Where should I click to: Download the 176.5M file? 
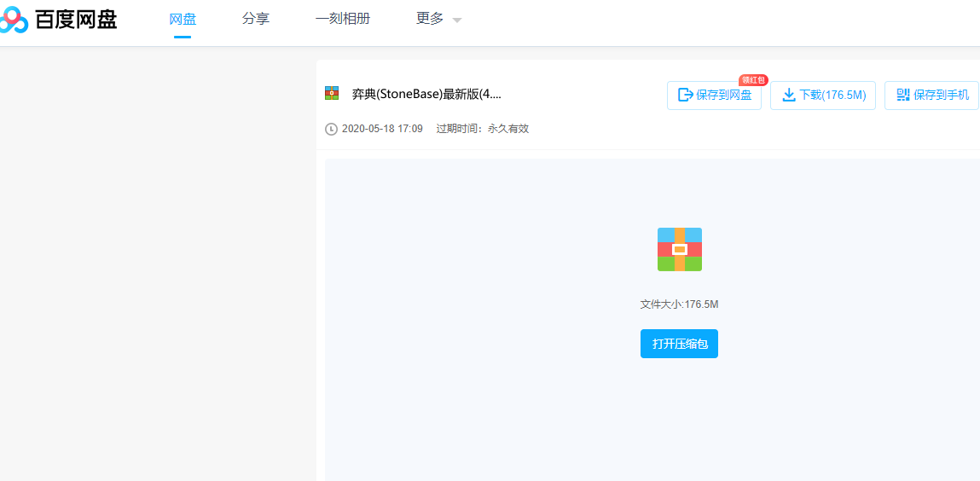click(822, 95)
